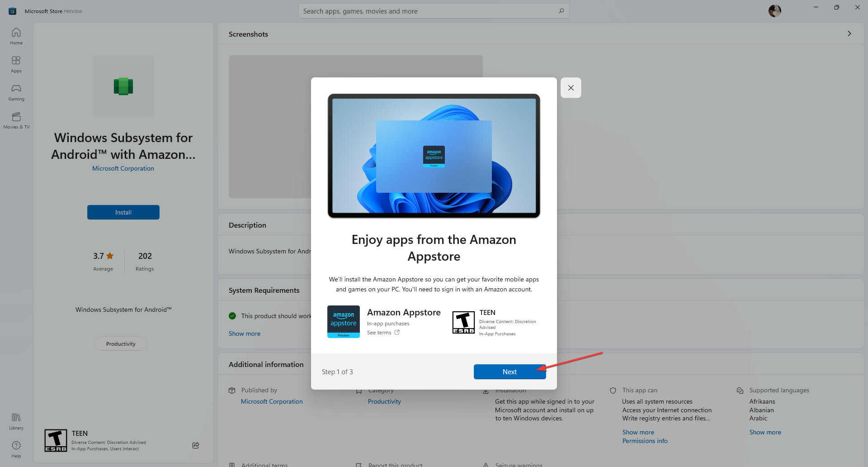Image resolution: width=868 pixels, height=467 pixels.
Task: Open the Apps section in the sidebar
Action: coord(16,64)
